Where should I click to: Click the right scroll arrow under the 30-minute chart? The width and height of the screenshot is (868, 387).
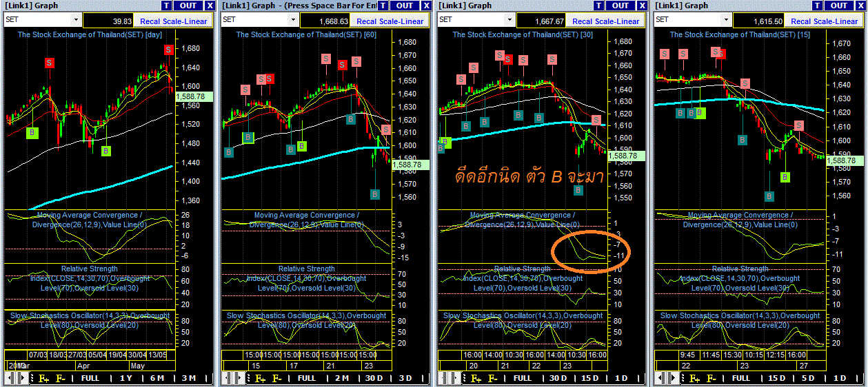[x=456, y=378]
